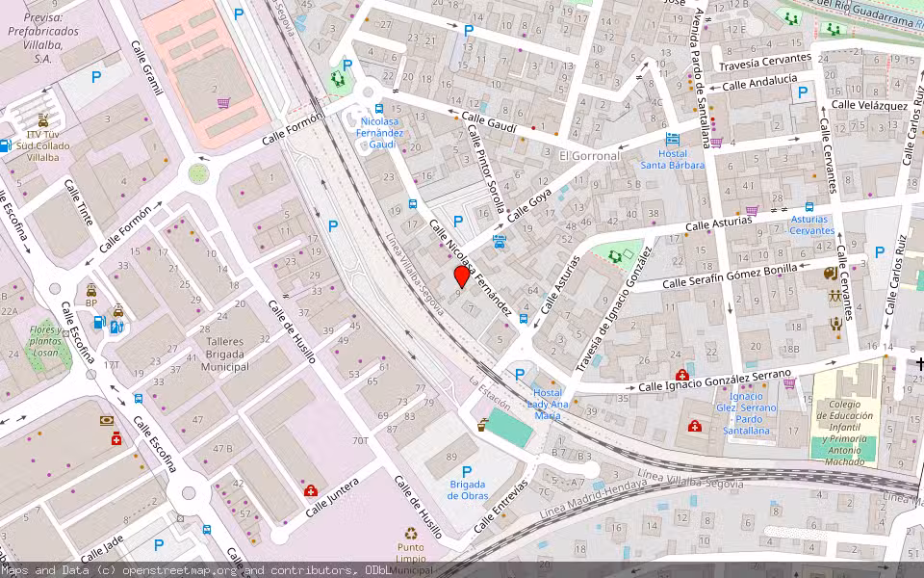Select the red location marker pin
The width and height of the screenshot is (924, 578).
tap(461, 279)
